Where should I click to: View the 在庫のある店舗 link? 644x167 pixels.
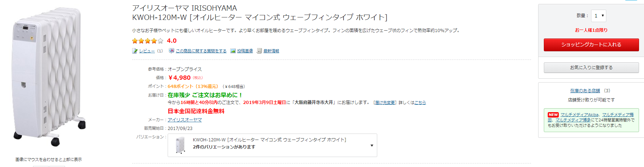click(x=585, y=91)
